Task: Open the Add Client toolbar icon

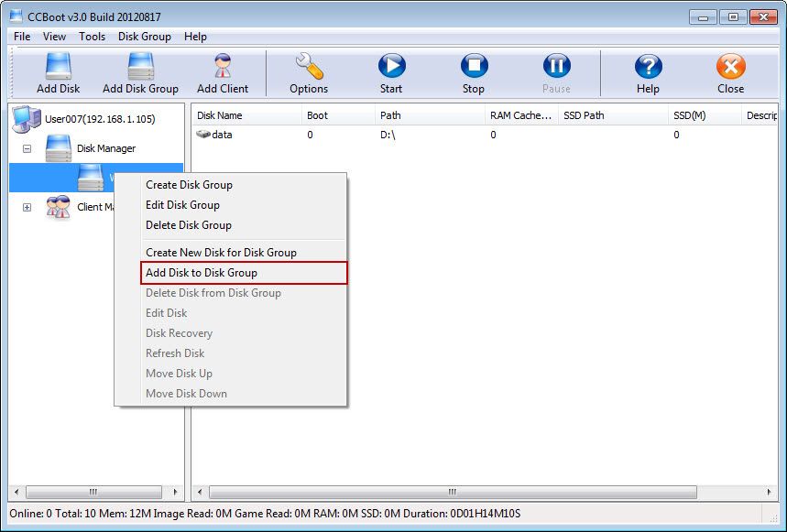Action: point(223,67)
